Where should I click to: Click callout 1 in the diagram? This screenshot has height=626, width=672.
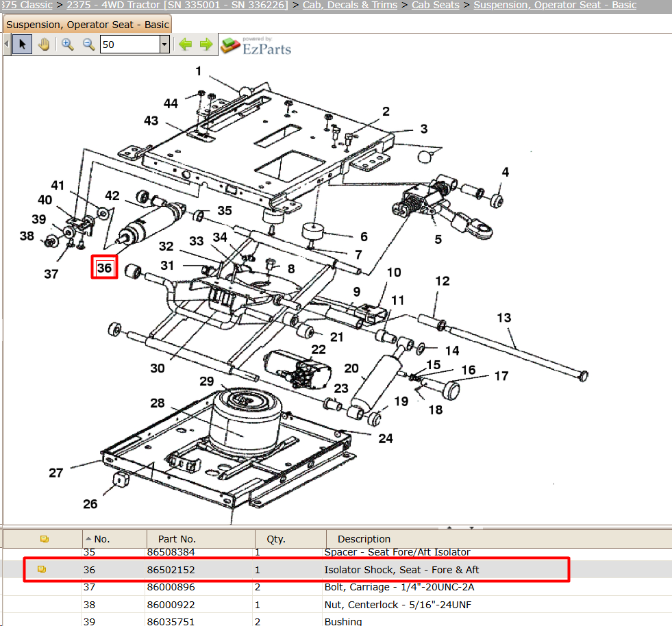coord(199,71)
